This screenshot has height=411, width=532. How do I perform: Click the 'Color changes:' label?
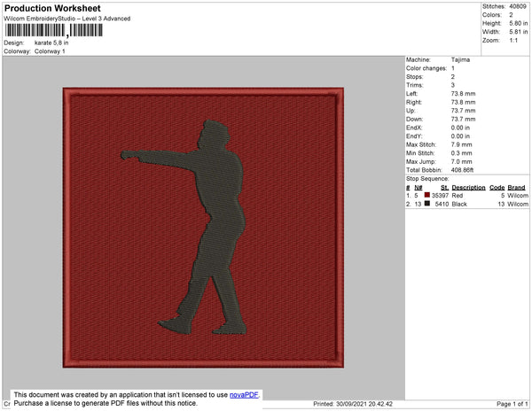(x=426, y=68)
